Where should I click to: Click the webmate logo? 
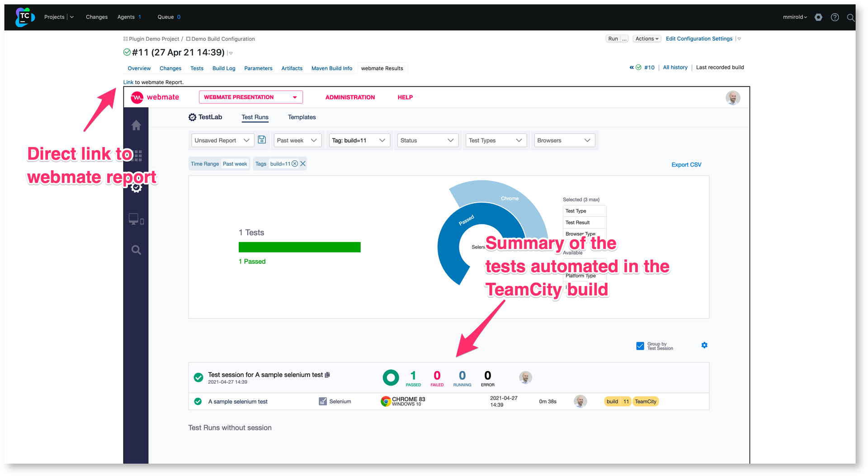155,97
